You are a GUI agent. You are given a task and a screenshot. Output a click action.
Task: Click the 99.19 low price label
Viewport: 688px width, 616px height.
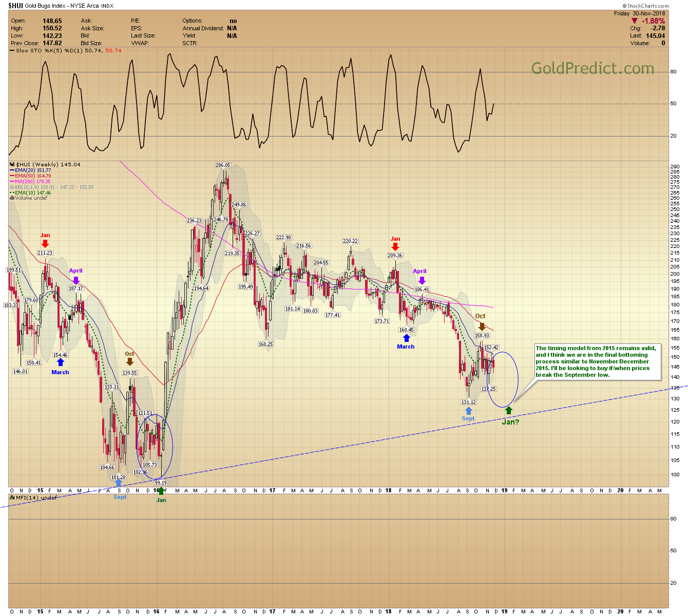pyautogui.click(x=161, y=483)
